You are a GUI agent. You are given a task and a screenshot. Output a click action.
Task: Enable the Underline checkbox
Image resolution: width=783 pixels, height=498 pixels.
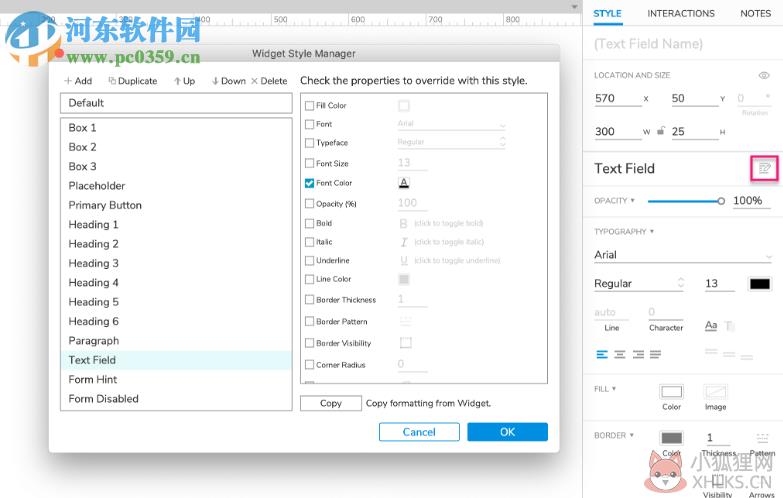[x=310, y=261]
